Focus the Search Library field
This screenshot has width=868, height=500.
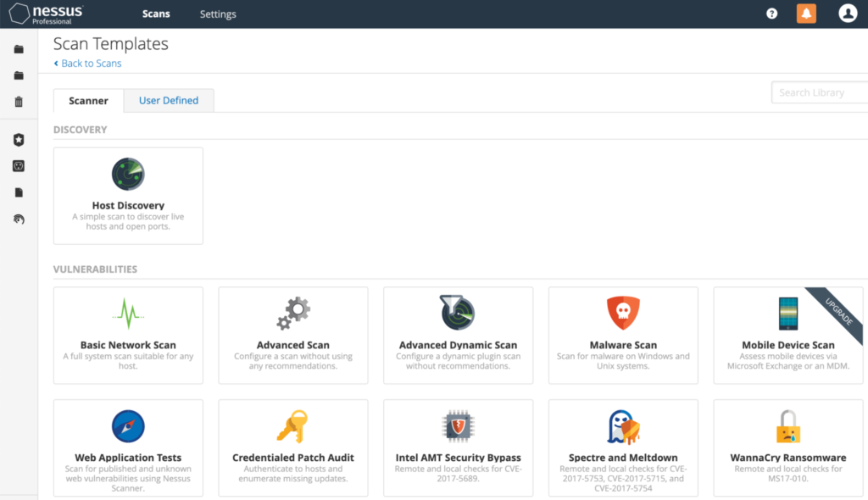tap(820, 92)
